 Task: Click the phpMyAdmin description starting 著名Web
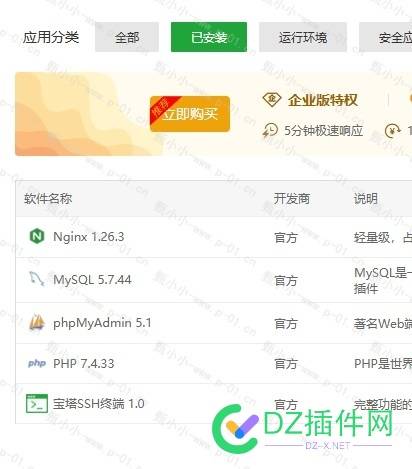[x=383, y=323]
